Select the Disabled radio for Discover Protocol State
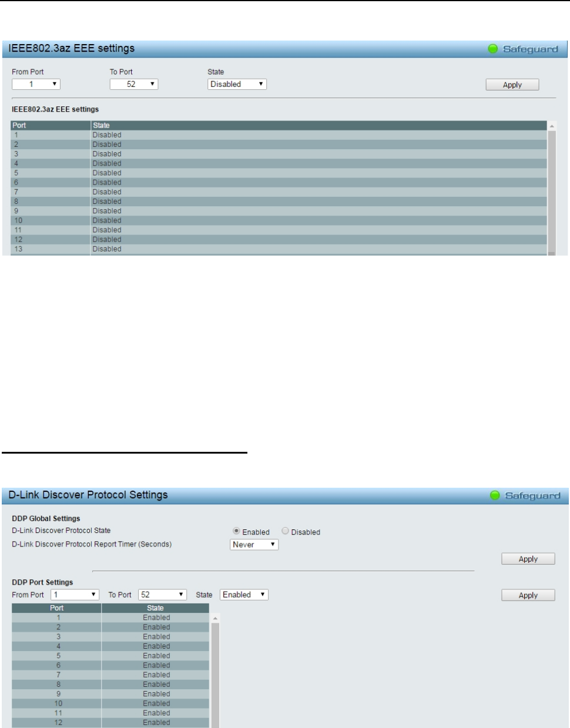This screenshot has height=728, width=570. pos(285,531)
